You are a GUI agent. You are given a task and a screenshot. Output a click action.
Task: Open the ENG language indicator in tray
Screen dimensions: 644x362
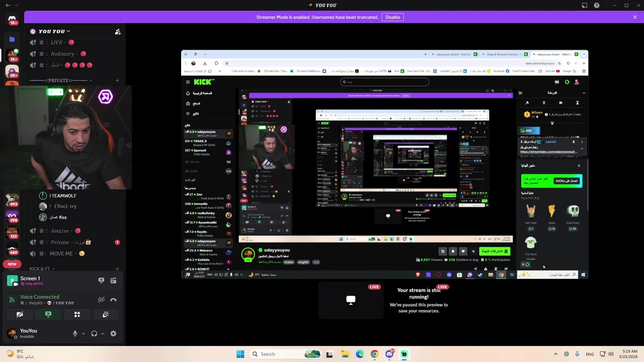(x=590, y=354)
